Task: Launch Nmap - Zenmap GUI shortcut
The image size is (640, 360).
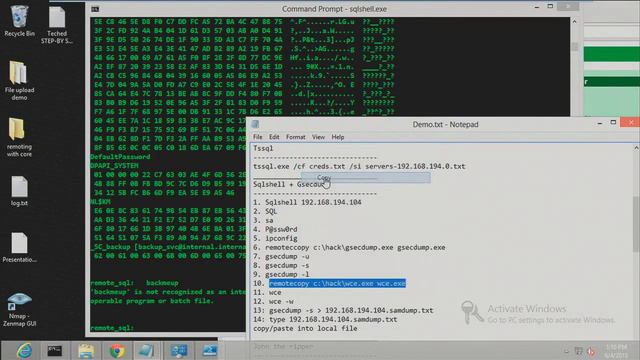Action: (x=19, y=309)
